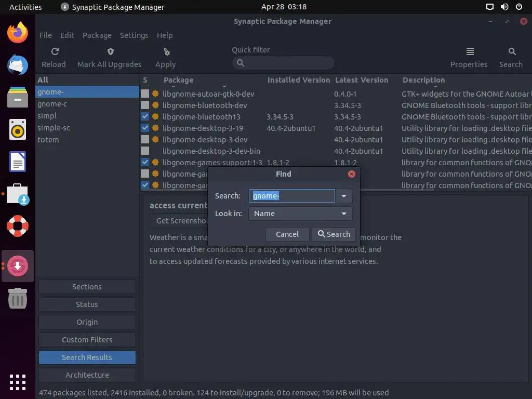Toggle status checkbox for libgnome-bluetooth-dev

point(145,105)
